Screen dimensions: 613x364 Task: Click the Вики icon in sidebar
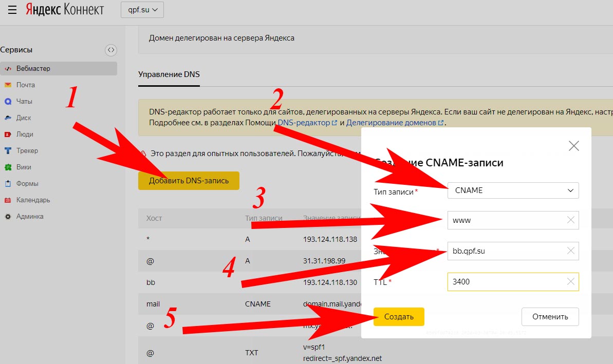click(8, 167)
